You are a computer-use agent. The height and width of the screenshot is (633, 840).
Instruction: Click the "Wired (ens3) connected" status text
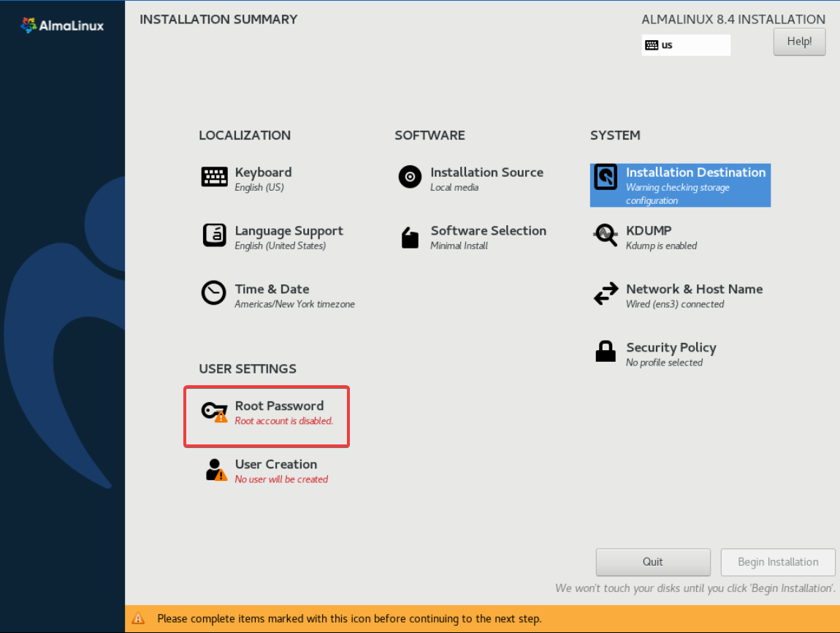pyautogui.click(x=675, y=305)
